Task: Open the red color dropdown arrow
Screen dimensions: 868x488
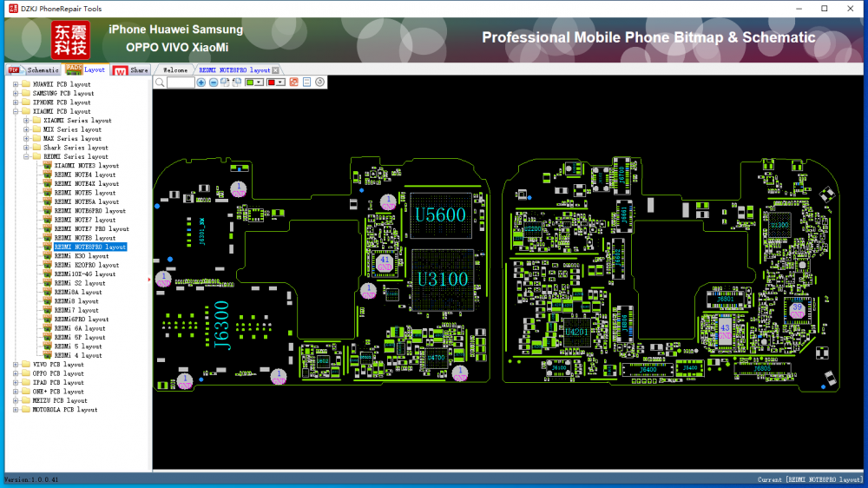Action: 282,82
